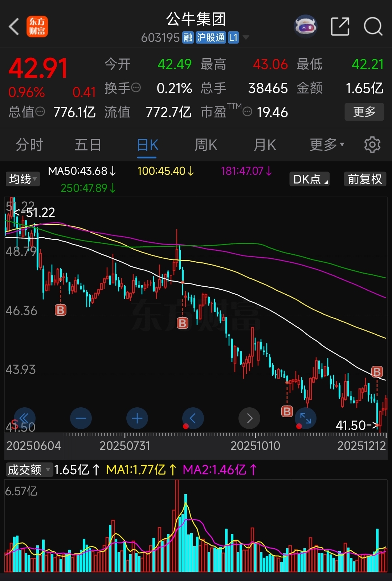392x581 pixels.
Task: Zoom out chart with minus button
Action: 81,418
